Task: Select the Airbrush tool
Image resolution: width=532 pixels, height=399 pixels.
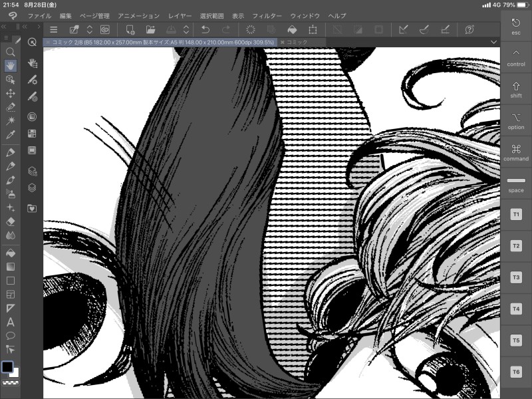Action: coord(11,194)
